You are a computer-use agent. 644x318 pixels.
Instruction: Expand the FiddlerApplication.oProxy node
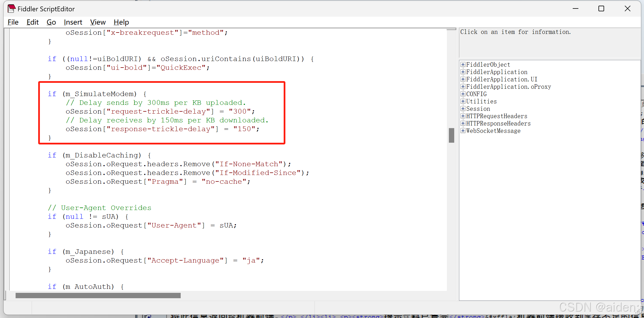[x=463, y=86]
